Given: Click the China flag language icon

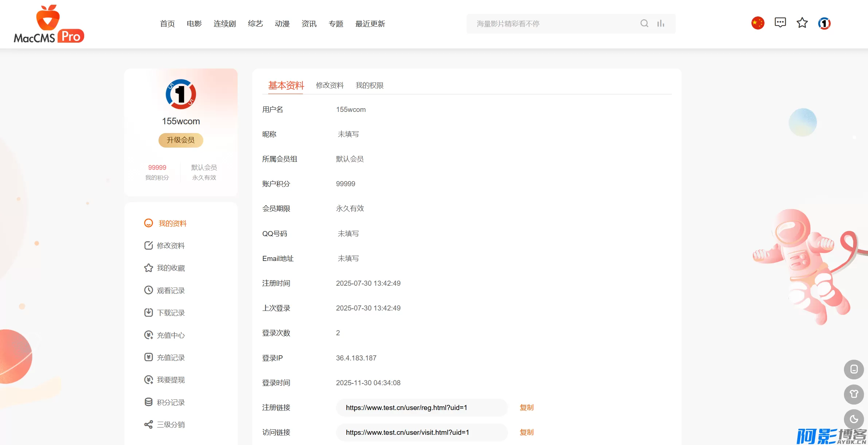Looking at the screenshot, I should pos(758,23).
